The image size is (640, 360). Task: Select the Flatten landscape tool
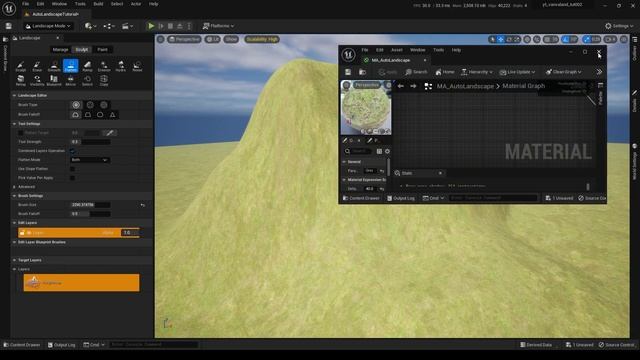pyautogui.click(x=71, y=66)
